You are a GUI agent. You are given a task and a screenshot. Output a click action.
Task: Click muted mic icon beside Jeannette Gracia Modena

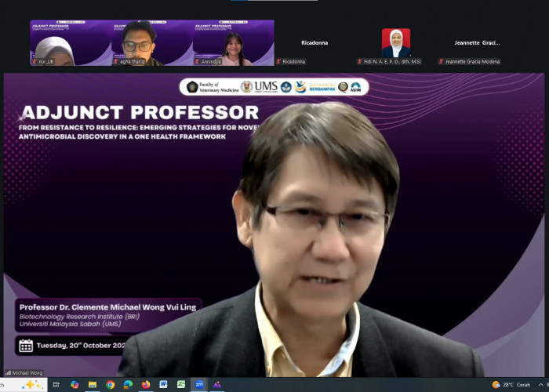coord(441,62)
